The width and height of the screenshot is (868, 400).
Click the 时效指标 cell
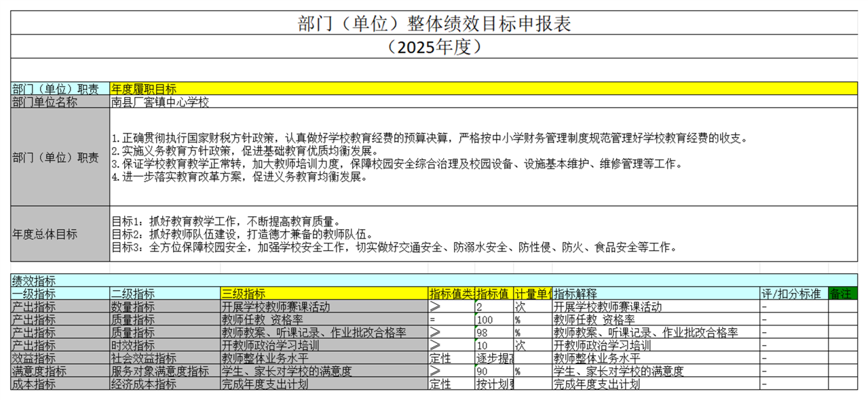click(x=165, y=345)
